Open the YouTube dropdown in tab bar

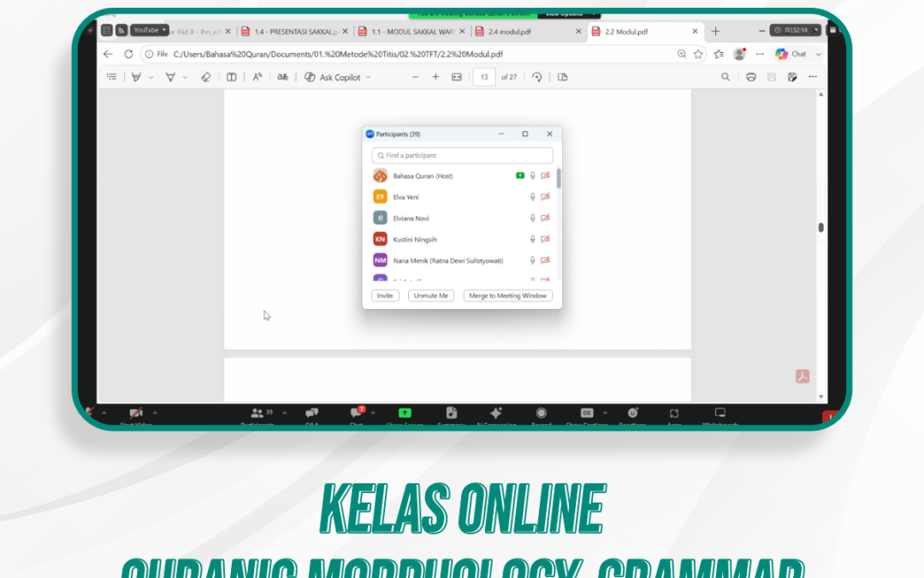pyautogui.click(x=149, y=30)
